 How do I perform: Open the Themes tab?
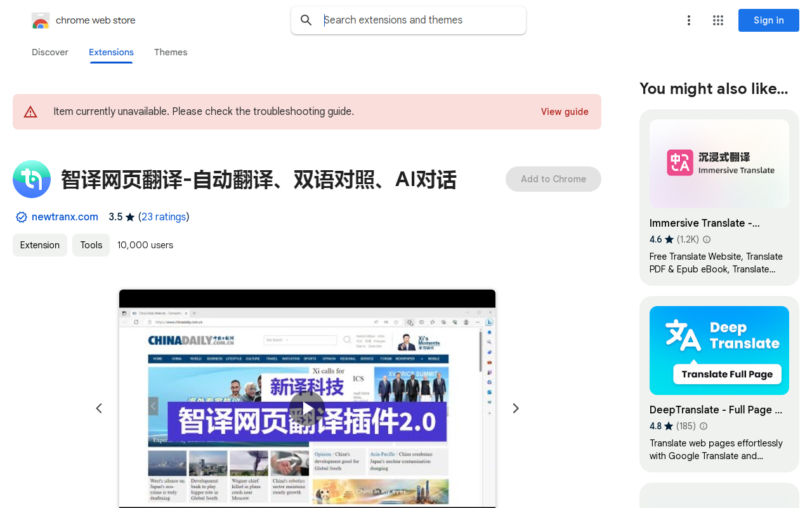pyautogui.click(x=171, y=52)
